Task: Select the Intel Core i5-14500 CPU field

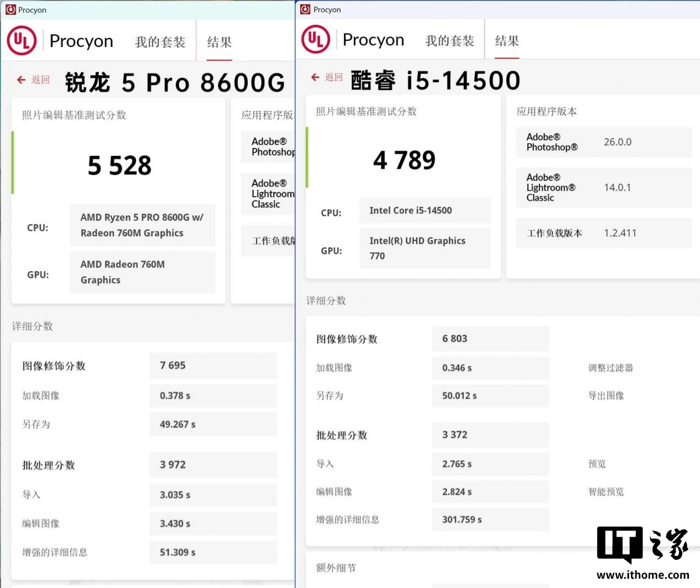Action: point(425,210)
